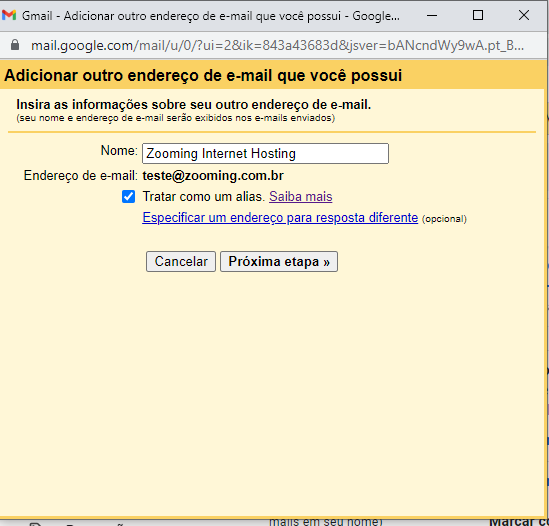Go to Próxima etapa
549x526 pixels.
(279, 261)
